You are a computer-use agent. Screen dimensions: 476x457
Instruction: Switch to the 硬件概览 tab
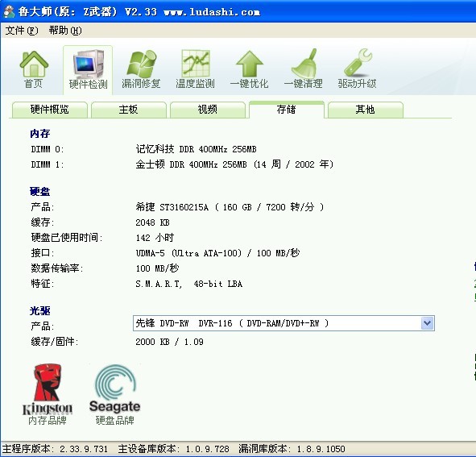click(x=50, y=110)
